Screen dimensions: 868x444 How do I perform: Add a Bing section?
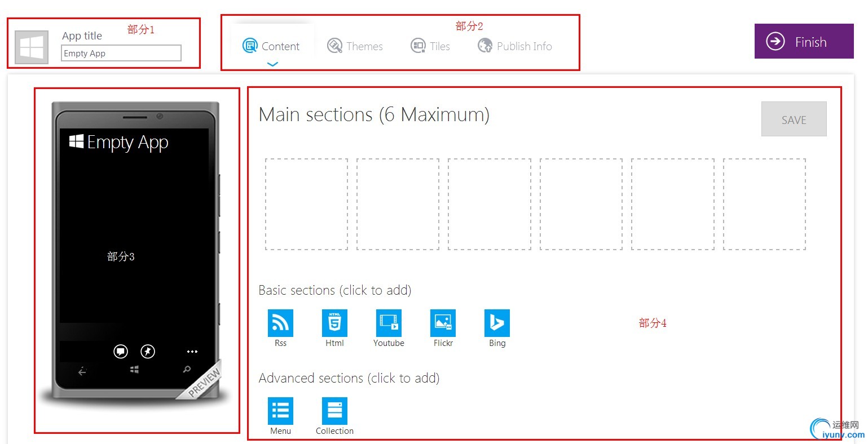click(x=497, y=323)
